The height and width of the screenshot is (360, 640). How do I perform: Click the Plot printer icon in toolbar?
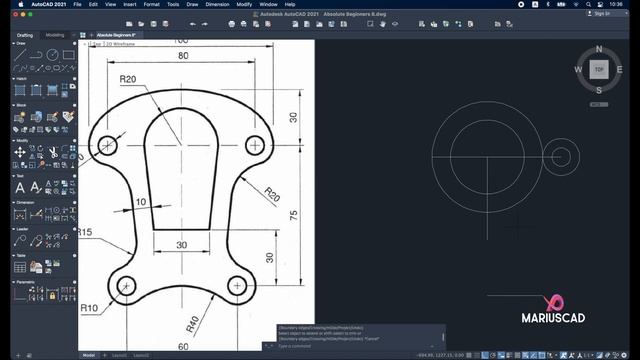click(x=231, y=24)
